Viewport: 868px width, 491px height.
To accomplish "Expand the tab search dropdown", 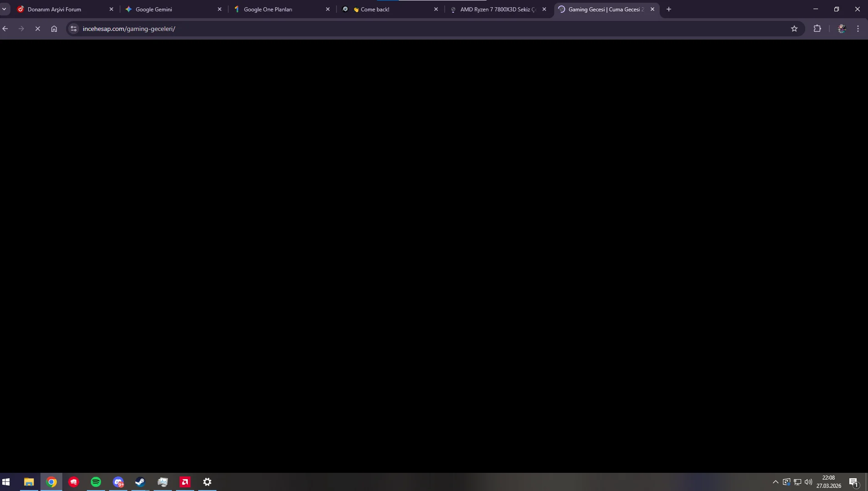I will point(4,9).
